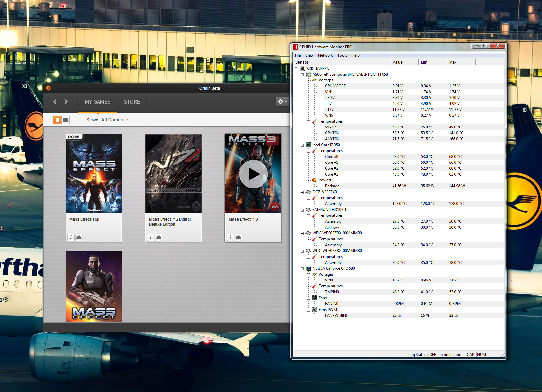Collapse the NVIDIA GeForce GTX 580 node
The width and height of the screenshot is (542, 392).
302,269
